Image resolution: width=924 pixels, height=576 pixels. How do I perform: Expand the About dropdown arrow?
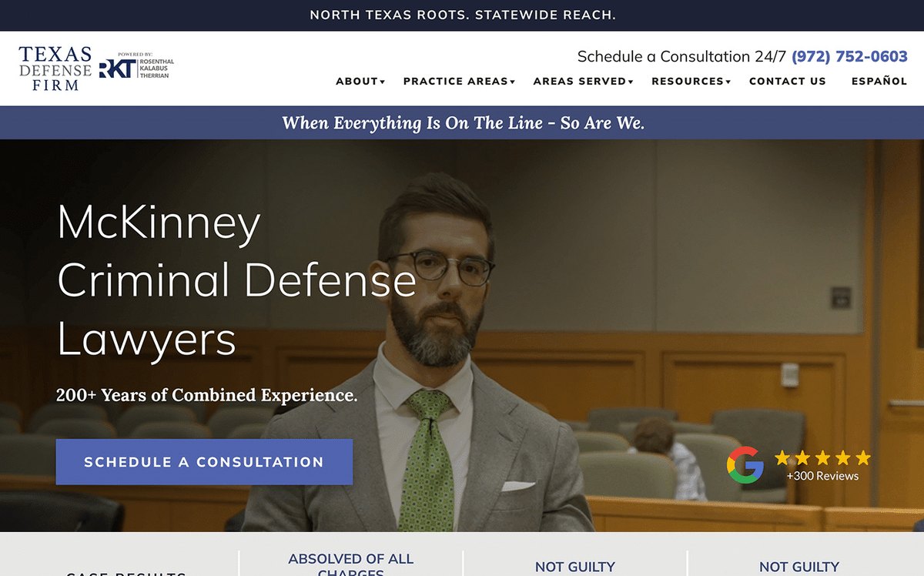tap(383, 82)
